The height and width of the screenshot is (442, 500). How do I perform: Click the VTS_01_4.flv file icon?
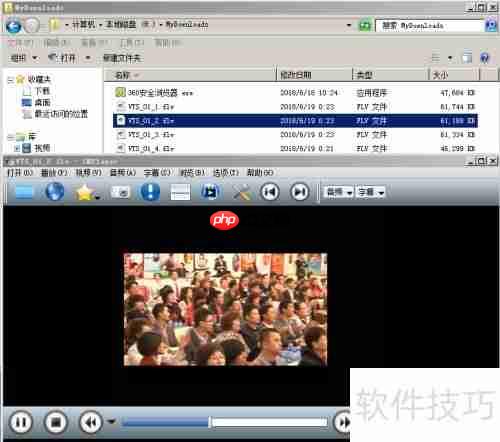coord(120,148)
